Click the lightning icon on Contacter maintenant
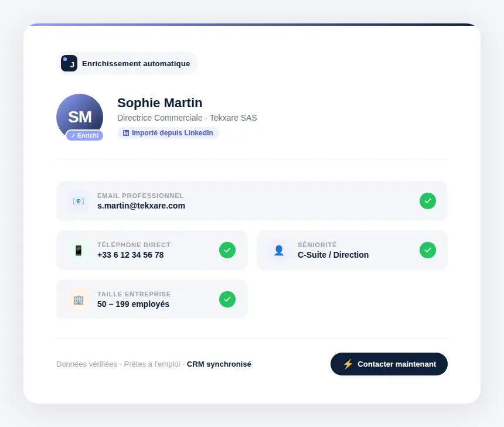This screenshot has height=427, width=504. (348, 364)
